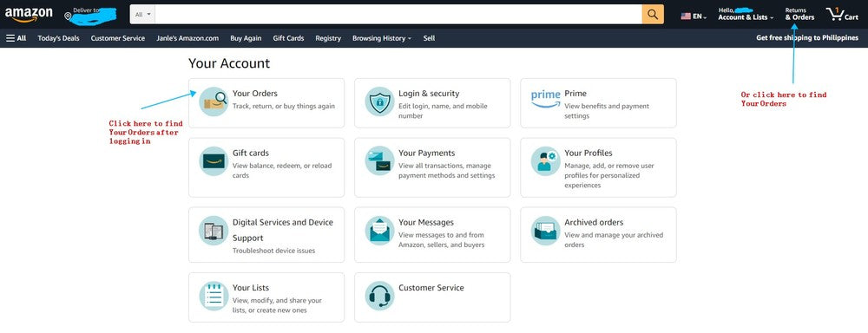Click Get free shipping to Philippines
Image resolution: width=868 pixels, height=333 pixels.
[x=807, y=38]
